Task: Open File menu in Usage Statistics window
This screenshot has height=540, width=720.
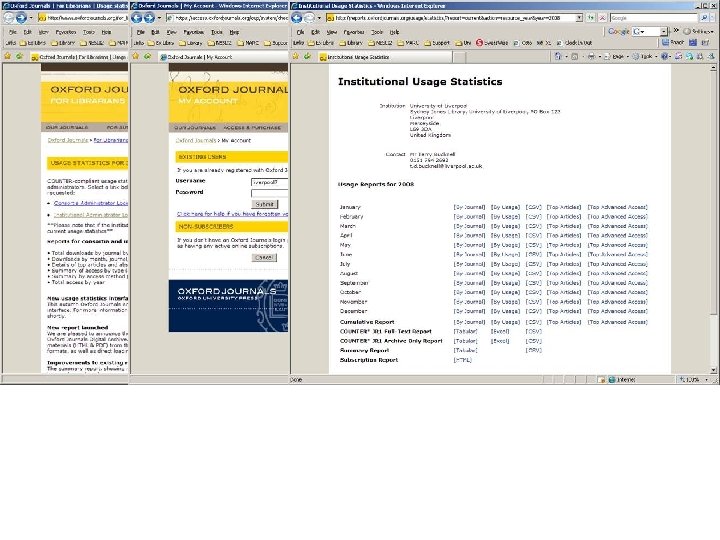Action: click(300, 32)
